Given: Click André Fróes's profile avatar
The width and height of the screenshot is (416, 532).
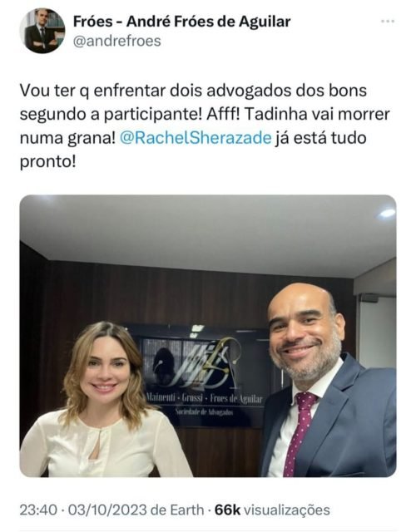Looking at the screenshot, I should pos(42,31).
